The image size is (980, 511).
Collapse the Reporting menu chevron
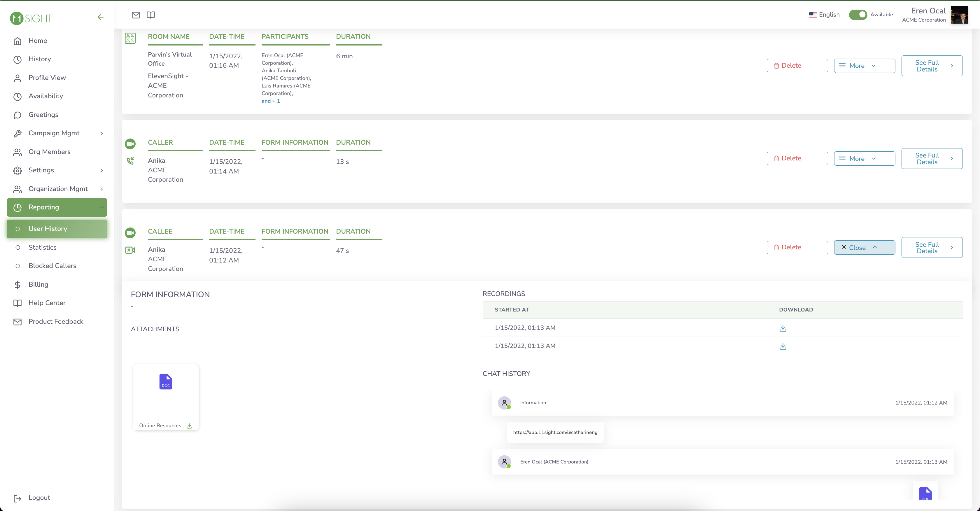pyautogui.click(x=101, y=207)
